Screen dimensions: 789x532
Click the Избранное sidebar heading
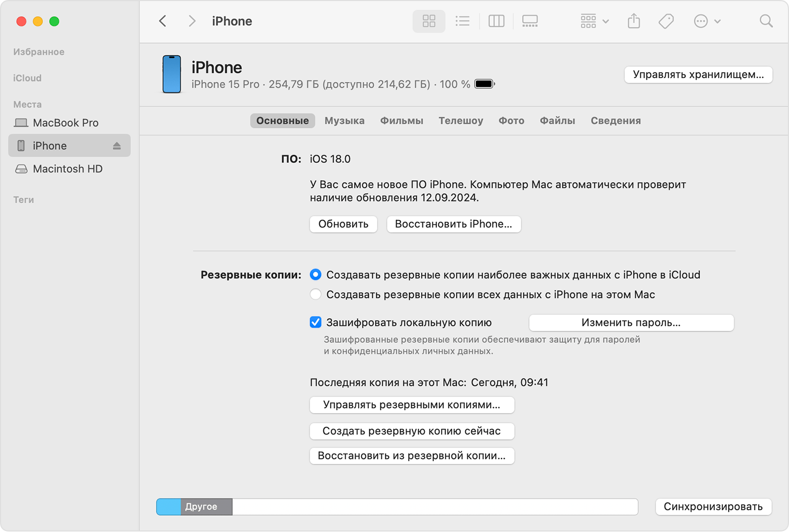pos(39,52)
